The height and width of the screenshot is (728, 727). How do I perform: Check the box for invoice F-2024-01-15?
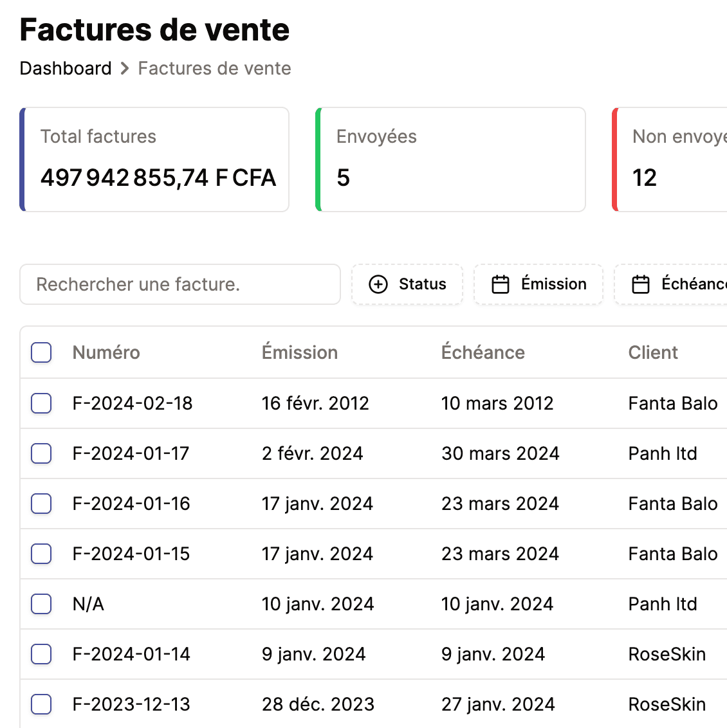pos(41,554)
